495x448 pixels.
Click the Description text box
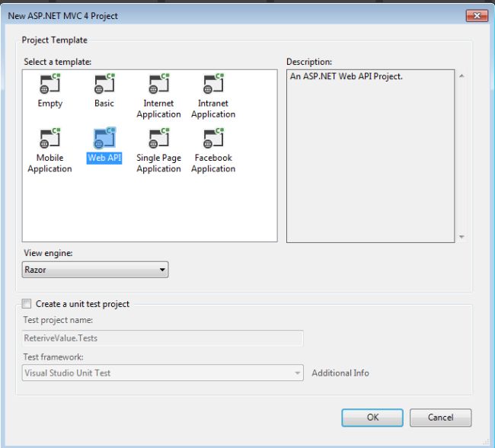(x=370, y=156)
